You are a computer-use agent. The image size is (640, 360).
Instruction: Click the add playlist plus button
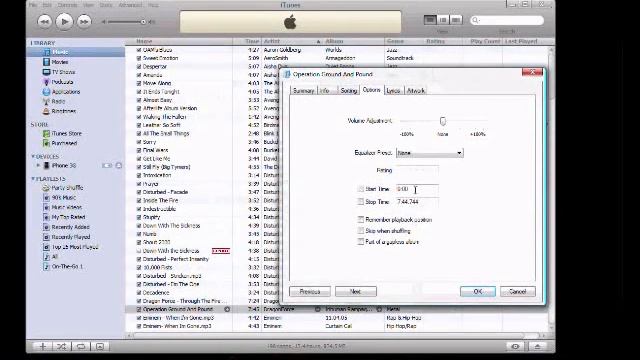(x=42, y=347)
